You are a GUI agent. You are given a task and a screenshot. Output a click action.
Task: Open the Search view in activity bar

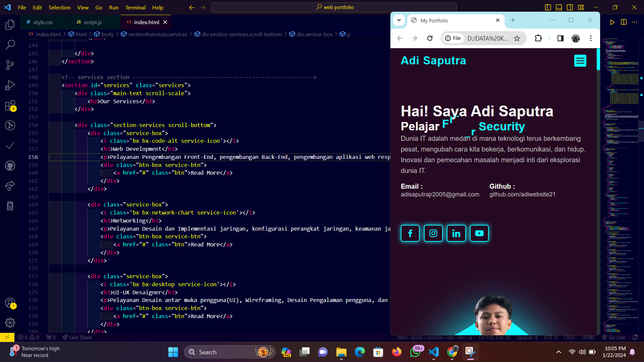pyautogui.click(x=10, y=45)
